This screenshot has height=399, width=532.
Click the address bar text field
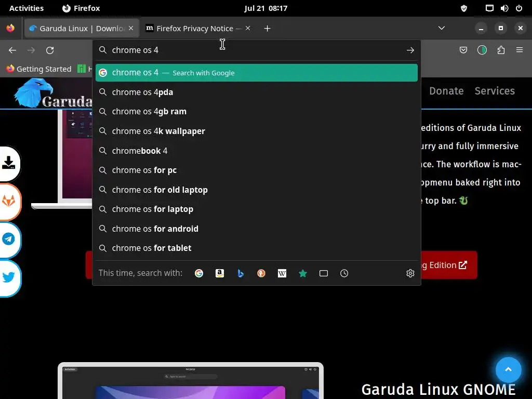pos(256,50)
